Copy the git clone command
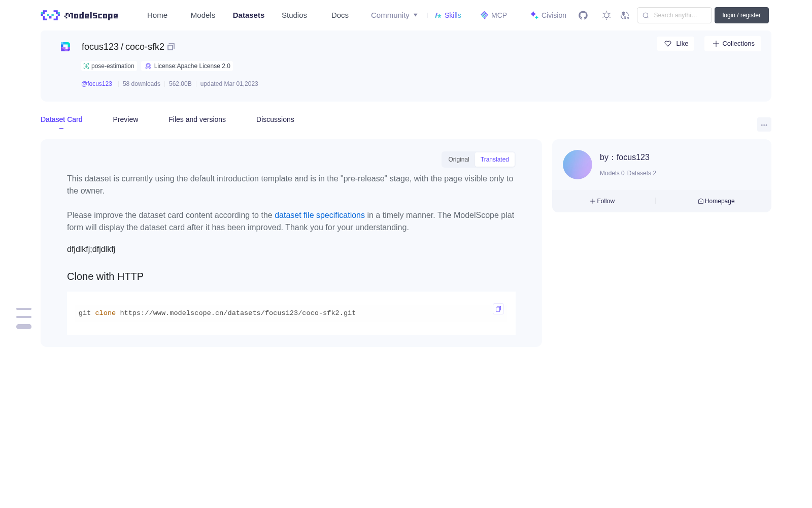 498,309
